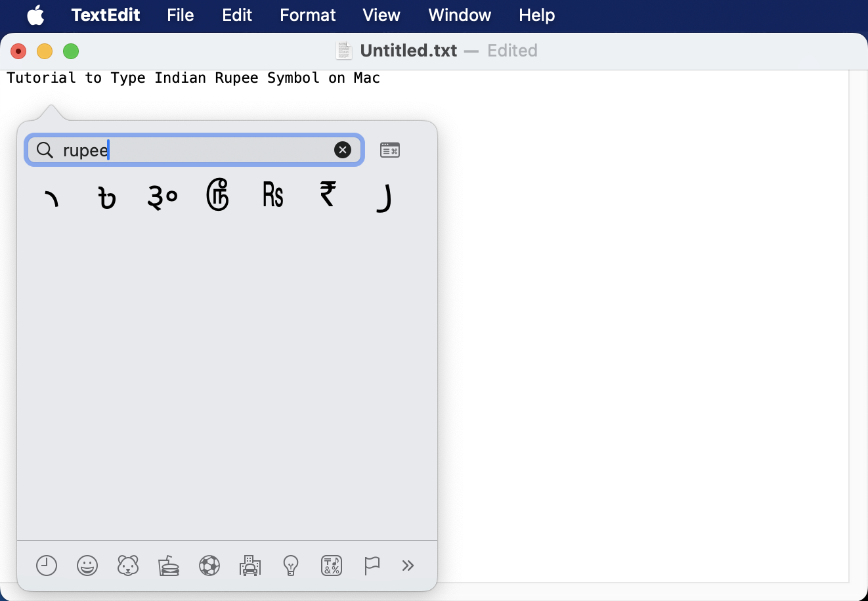868x601 pixels.
Task: Select the Rs rupee character
Action: pyautogui.click(x=272, y=194)
